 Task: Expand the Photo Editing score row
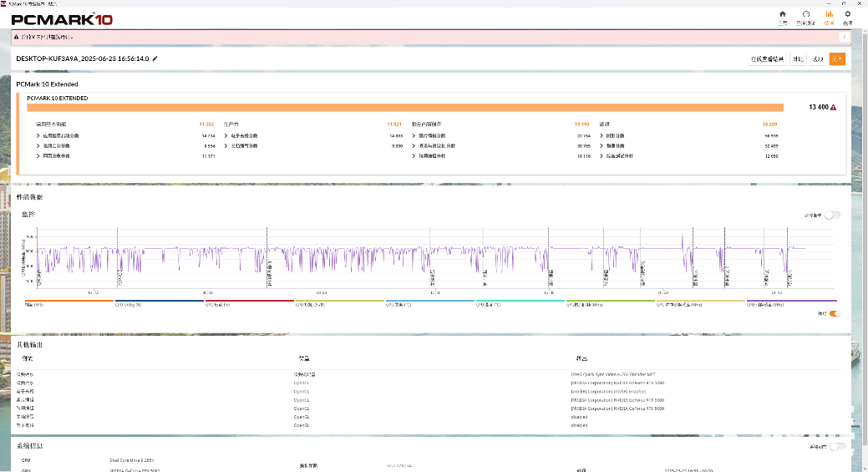501,135
